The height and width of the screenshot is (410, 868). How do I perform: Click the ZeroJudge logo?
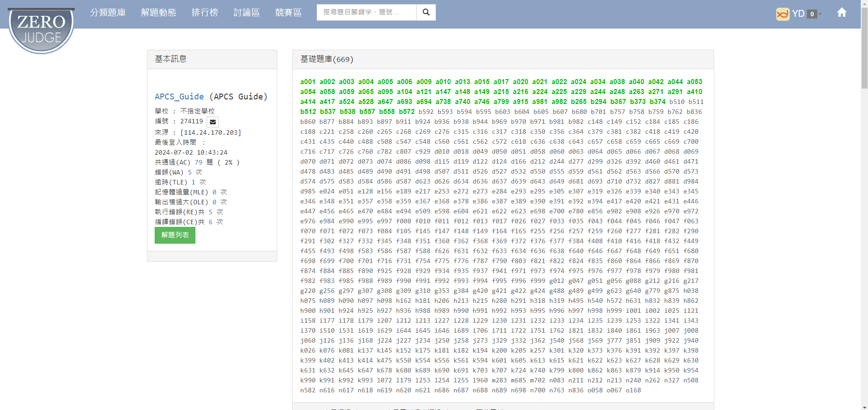[x=41, y=30]
